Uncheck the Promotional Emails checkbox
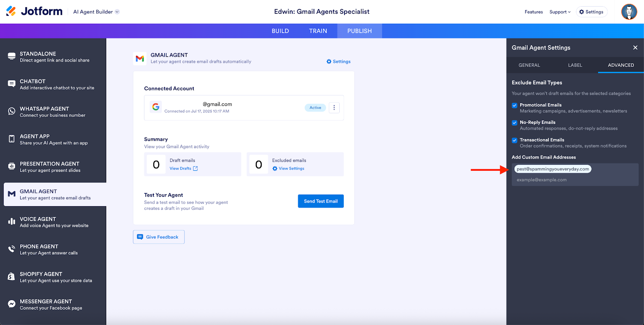 pos(514,106)
